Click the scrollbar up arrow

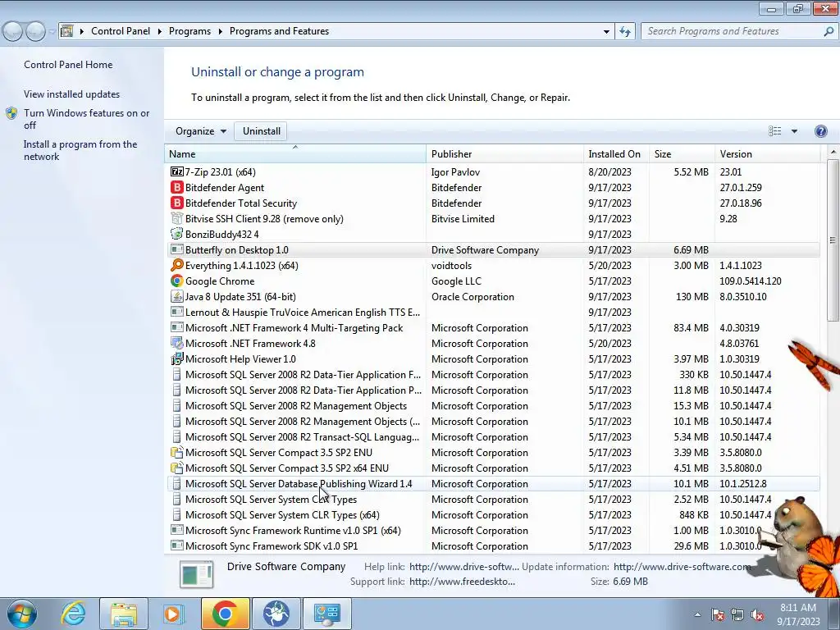pyautogui.click(x=833, y=152)
